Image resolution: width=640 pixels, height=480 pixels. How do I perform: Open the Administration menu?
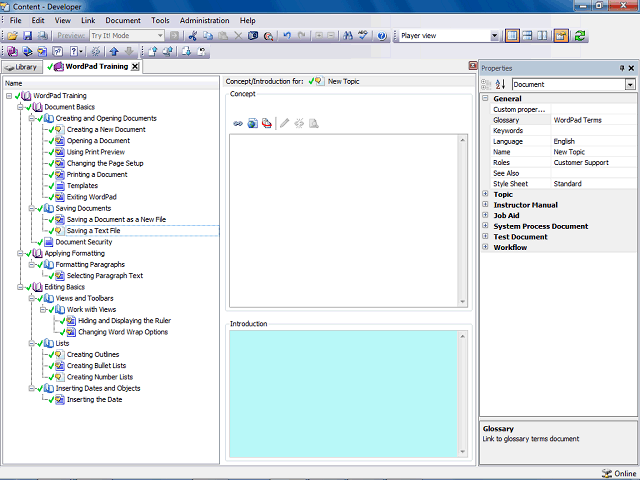(x=204, y=20)
